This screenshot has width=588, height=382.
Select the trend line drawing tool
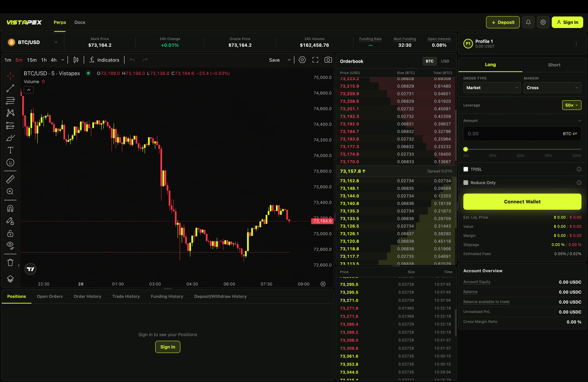[x=10, y=88]
